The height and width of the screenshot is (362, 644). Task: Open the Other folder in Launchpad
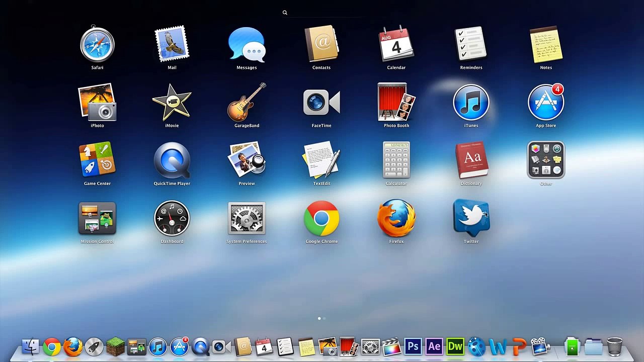coord(546,160)
